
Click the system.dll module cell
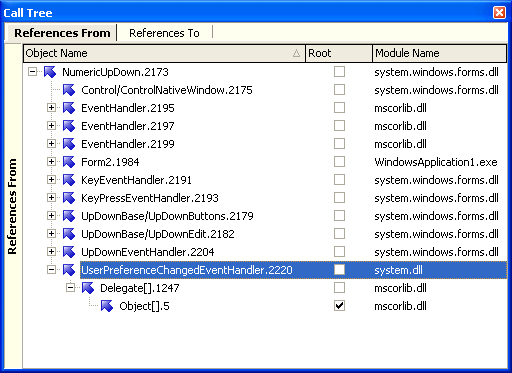coord(398,270)
